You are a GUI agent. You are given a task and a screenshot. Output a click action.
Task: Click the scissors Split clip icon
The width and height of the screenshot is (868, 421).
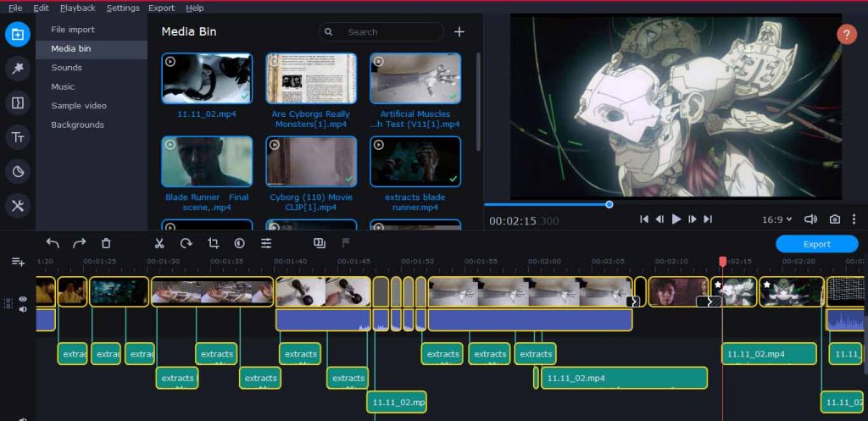point(159,243)
